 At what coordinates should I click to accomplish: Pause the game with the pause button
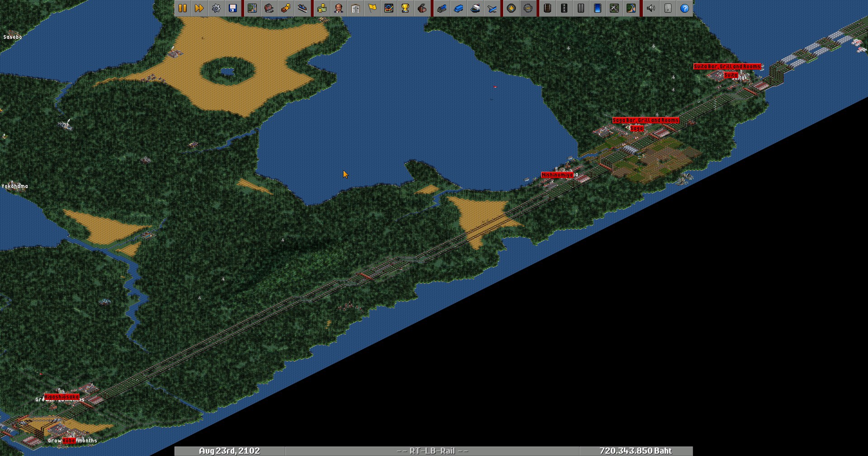(183, 8)
